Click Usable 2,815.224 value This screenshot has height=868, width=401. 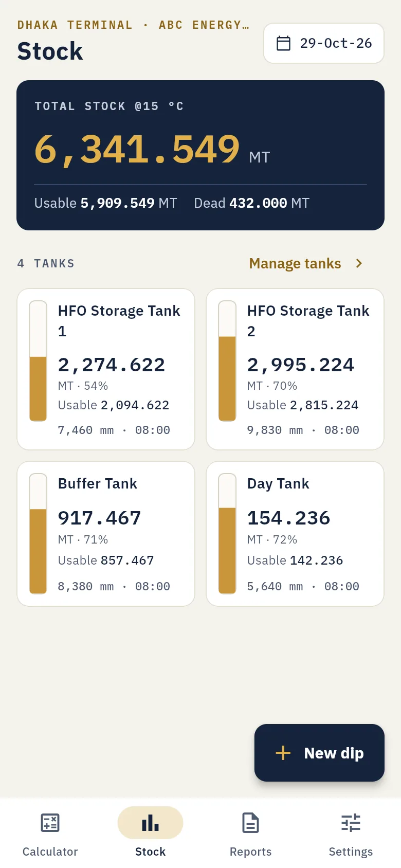pos(303,405)
